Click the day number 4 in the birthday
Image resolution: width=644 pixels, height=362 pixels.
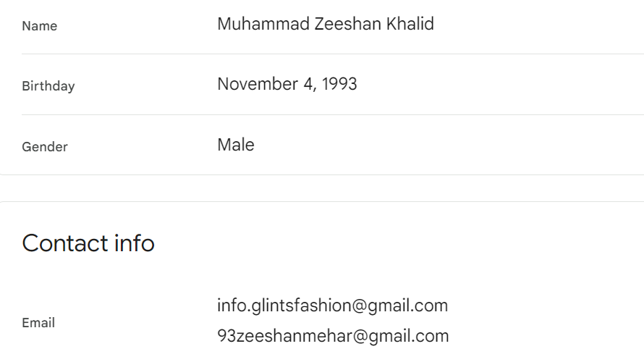pyautogui.click(x=309, y=84)
